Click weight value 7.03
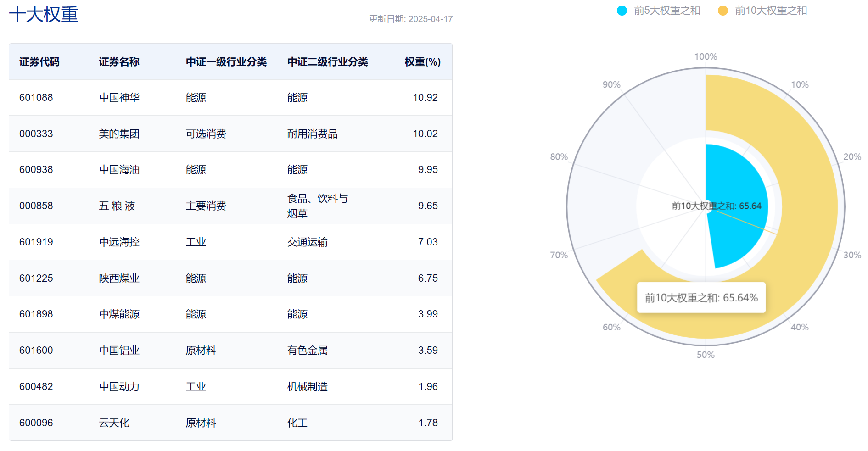The image size is (868, 451). [x=428, y=242]
